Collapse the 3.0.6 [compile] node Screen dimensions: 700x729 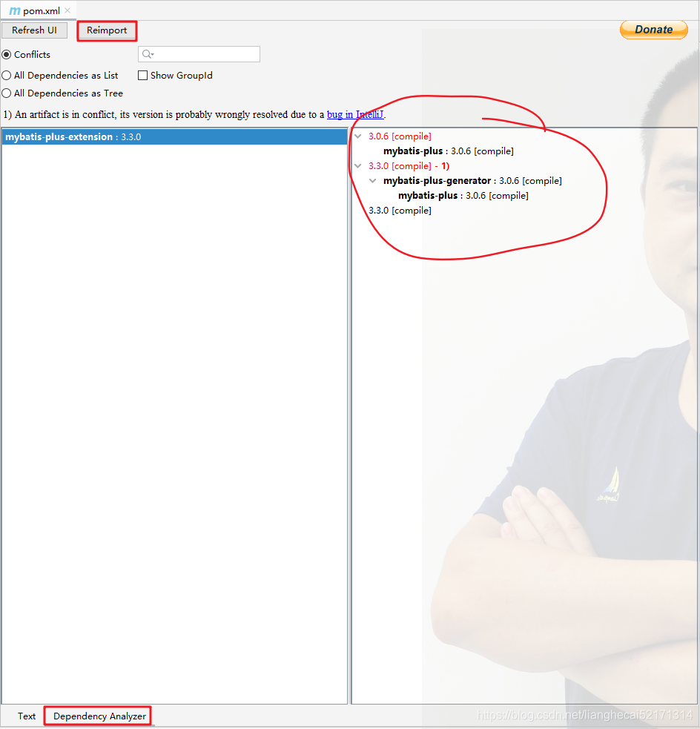[358, 136]
